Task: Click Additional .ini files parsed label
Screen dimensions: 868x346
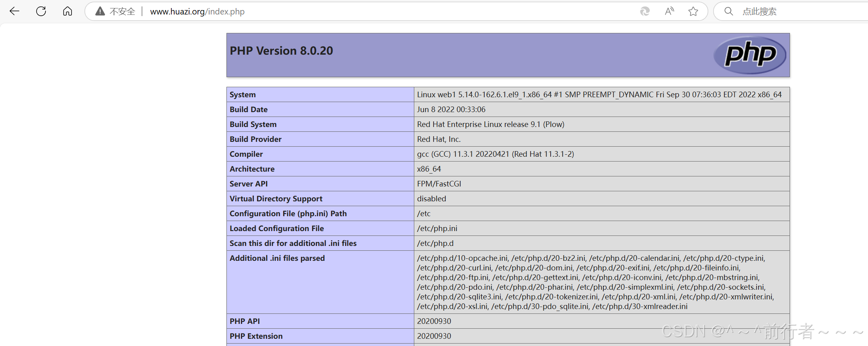Action: (277, 258)
